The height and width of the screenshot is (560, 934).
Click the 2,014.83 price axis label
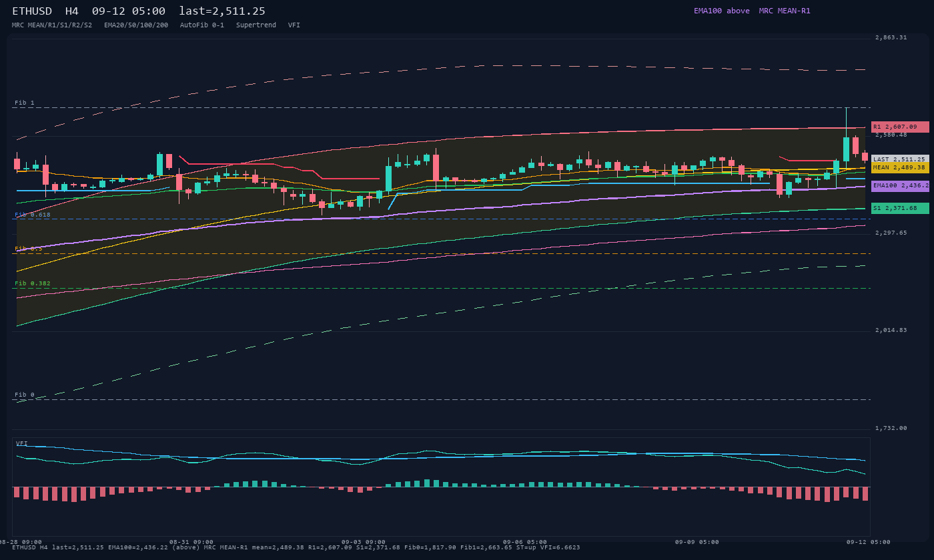click(x=891, y=330)
